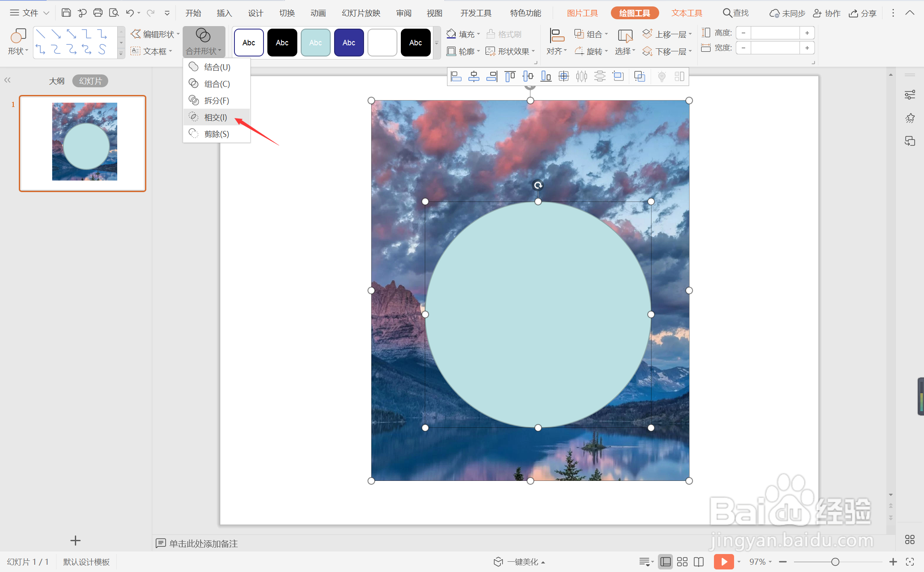Open the 形状效果 shape effects dropdown
Viewport: 924px width, 572px height.
pos(510,51)
